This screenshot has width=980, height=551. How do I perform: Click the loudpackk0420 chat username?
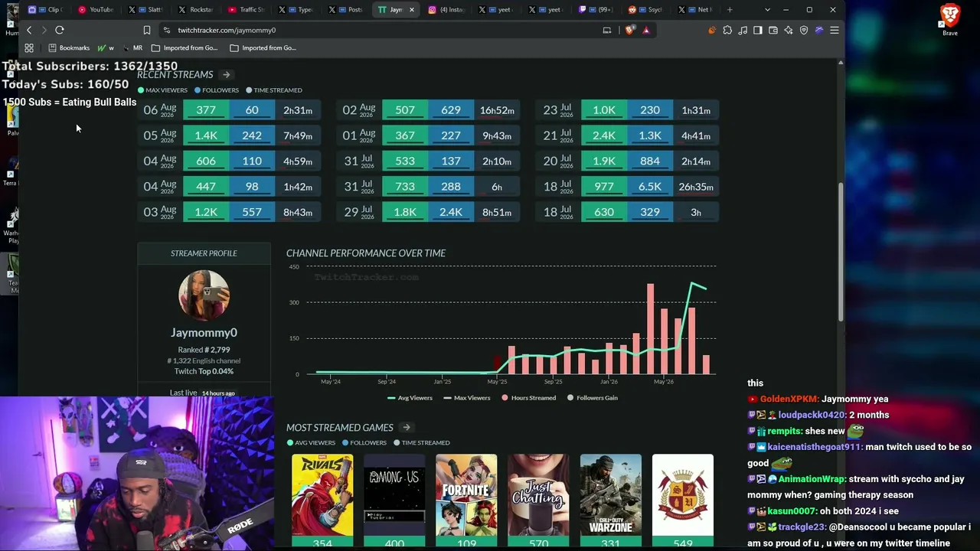812,415
